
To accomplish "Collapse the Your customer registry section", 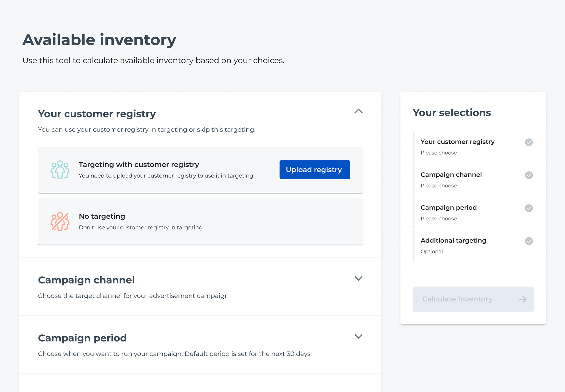I will [x=358, y=111].
